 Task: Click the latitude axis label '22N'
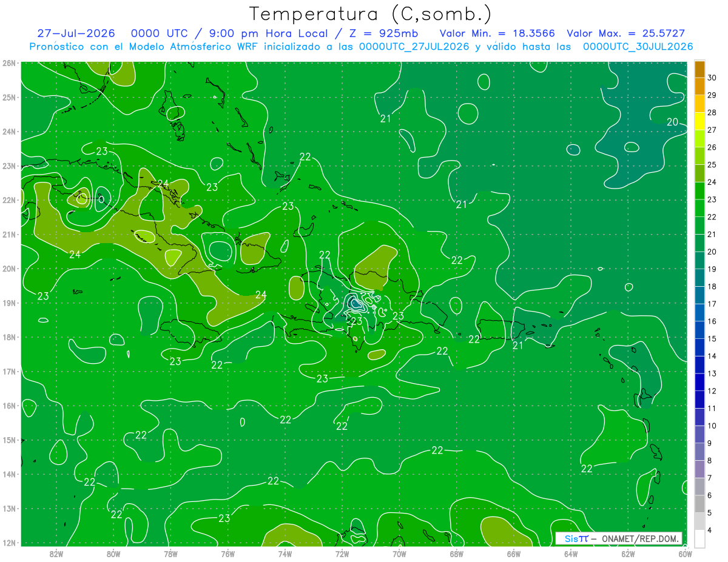point(9,200)
